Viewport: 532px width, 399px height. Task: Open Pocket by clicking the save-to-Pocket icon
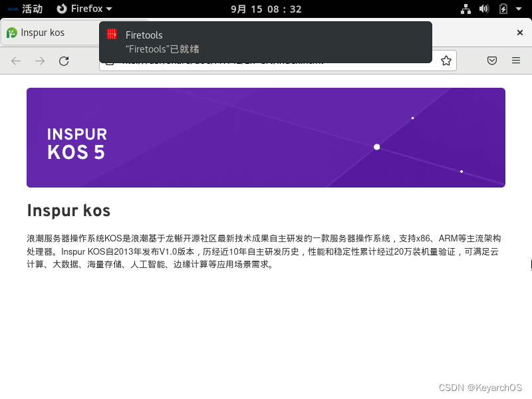(492, 61)
